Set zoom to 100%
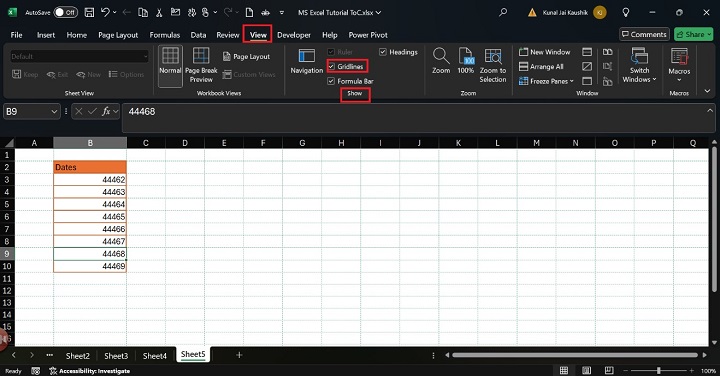Screen dimensions: 720x376 (465, 61)
